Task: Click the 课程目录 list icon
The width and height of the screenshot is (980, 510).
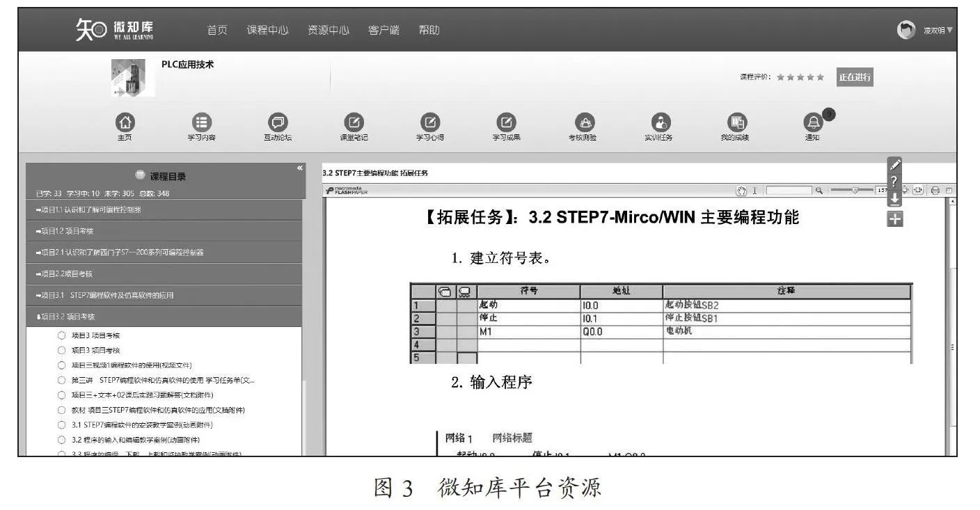Action: point(140,176)
